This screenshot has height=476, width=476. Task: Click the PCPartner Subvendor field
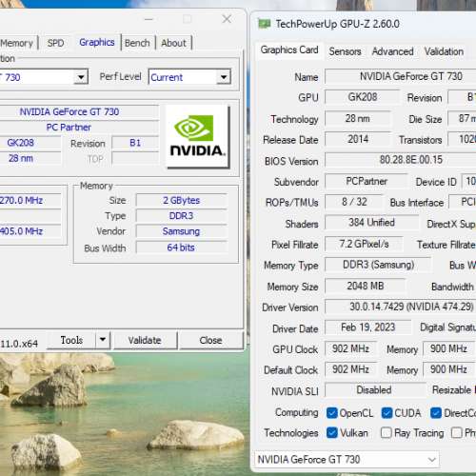tap(367, 181)
